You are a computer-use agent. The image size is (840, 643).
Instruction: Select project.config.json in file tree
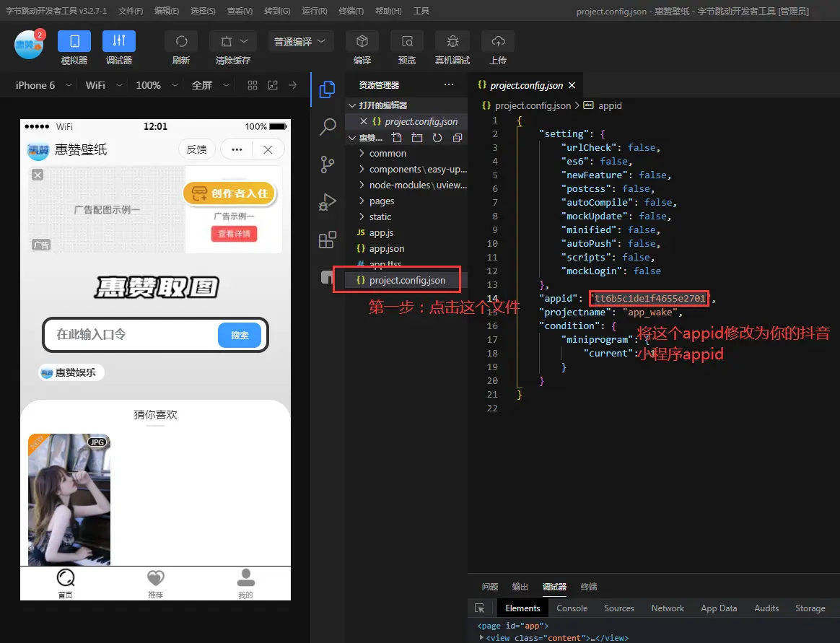[x=406, y=280]
